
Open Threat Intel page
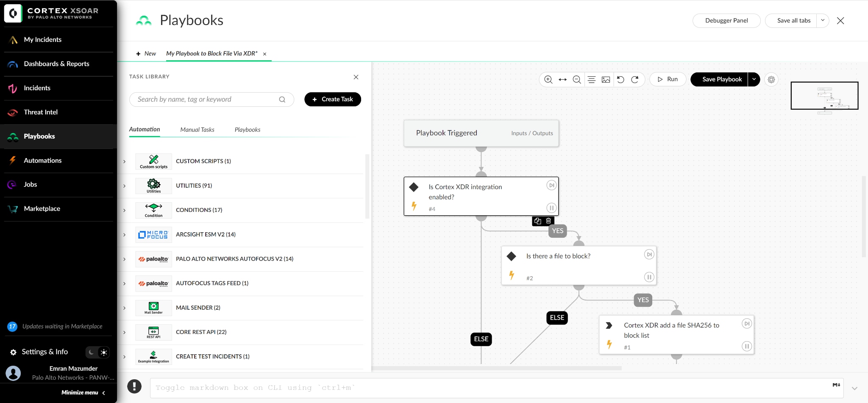click(58, 112)
